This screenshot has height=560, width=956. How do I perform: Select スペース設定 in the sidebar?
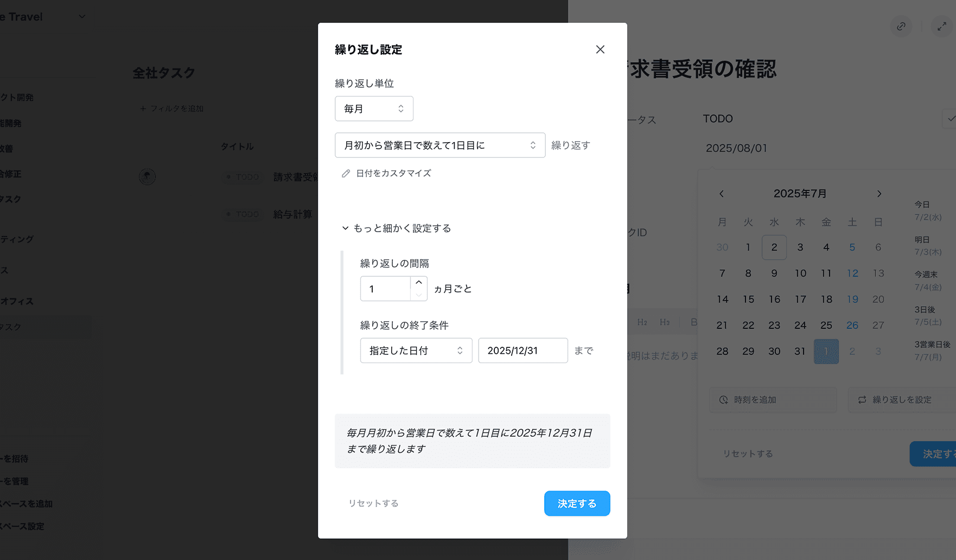[x=24, y=526]
